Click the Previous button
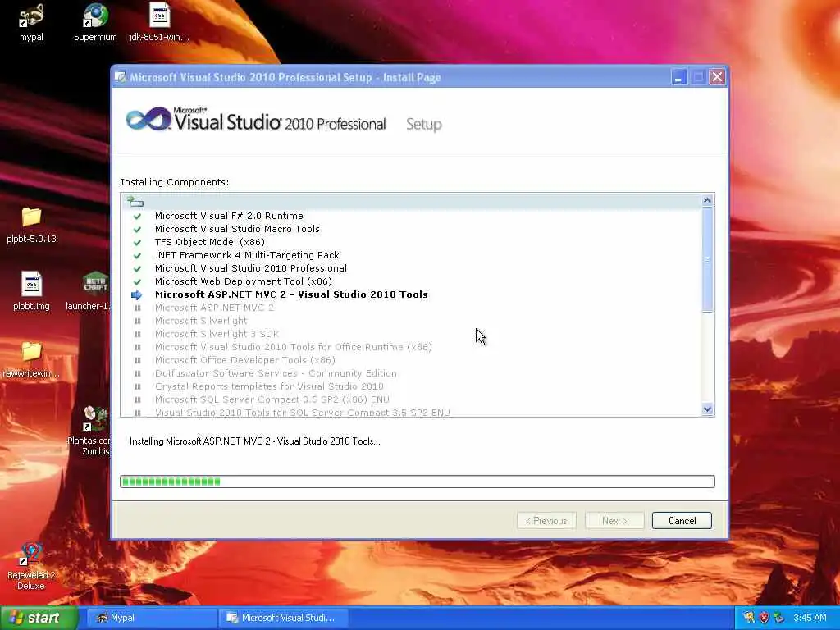Screen dimensions: 840x630 click(546, 521)
